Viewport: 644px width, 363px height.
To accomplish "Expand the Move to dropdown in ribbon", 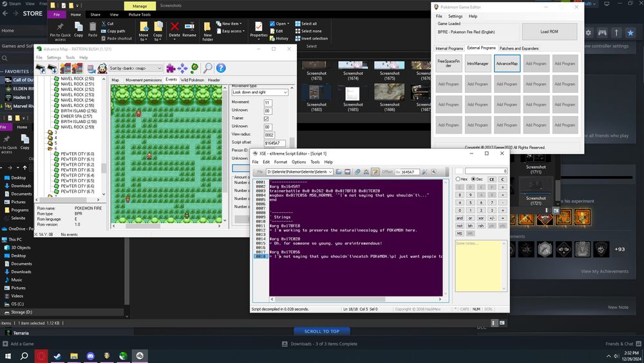I will (144, 37).
